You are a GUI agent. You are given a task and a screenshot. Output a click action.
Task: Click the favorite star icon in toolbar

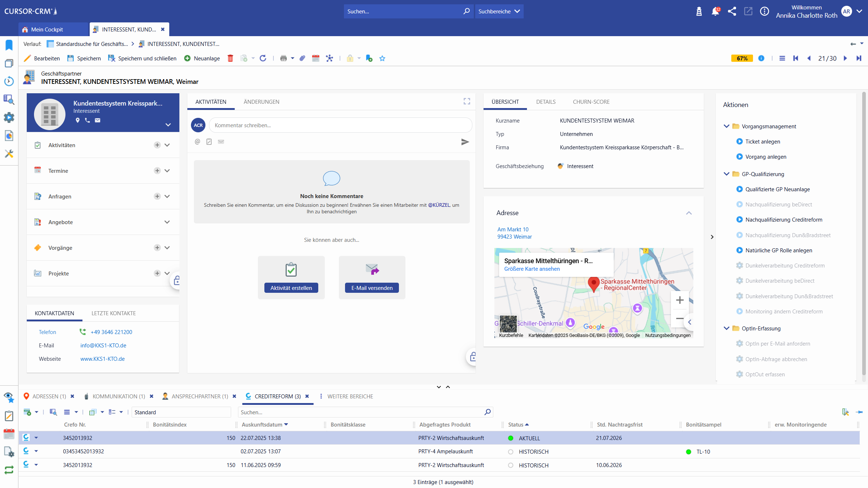click(382, 58)
